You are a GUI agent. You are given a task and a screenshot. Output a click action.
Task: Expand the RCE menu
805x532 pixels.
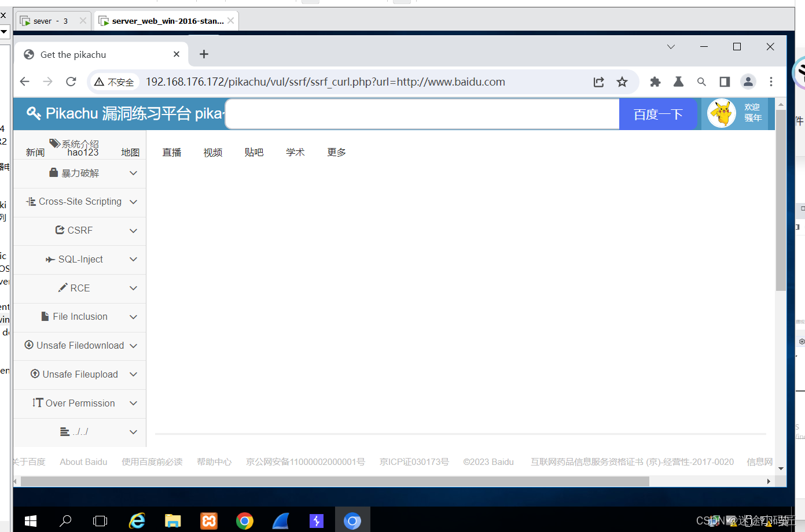coord(80,288)
